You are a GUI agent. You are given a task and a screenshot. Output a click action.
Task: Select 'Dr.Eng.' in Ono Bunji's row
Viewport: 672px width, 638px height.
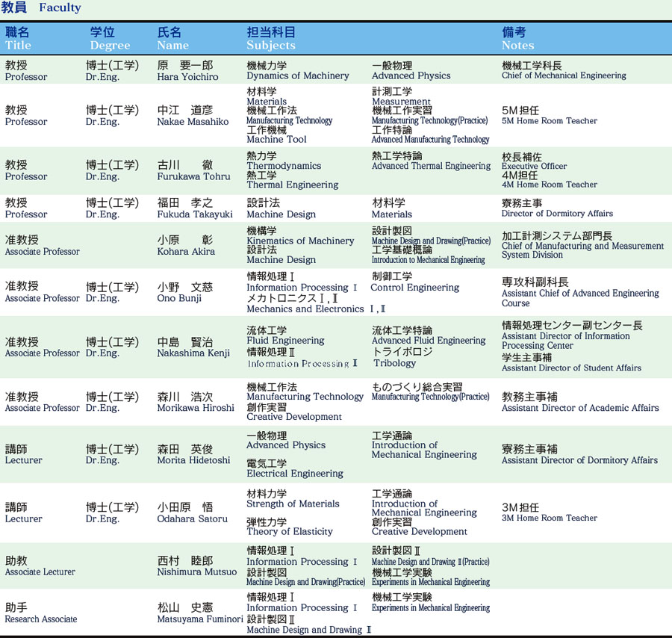pos(102,298)
